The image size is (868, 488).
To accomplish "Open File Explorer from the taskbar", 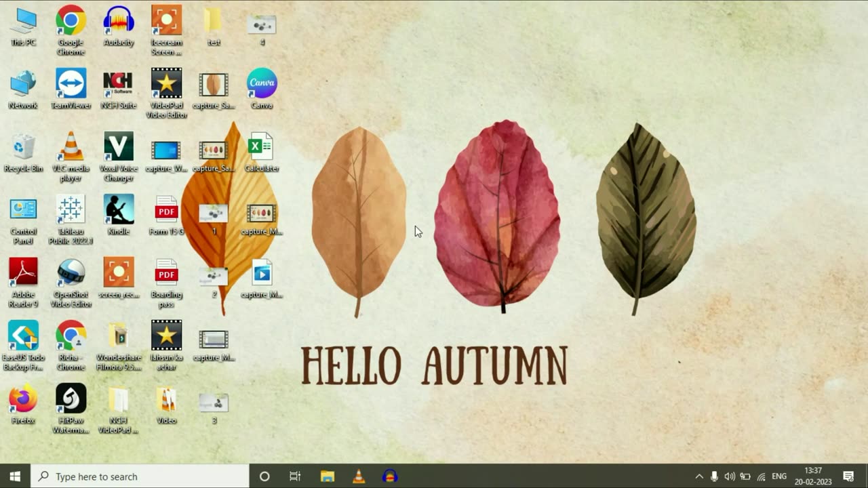I will [x=328, y=476].
